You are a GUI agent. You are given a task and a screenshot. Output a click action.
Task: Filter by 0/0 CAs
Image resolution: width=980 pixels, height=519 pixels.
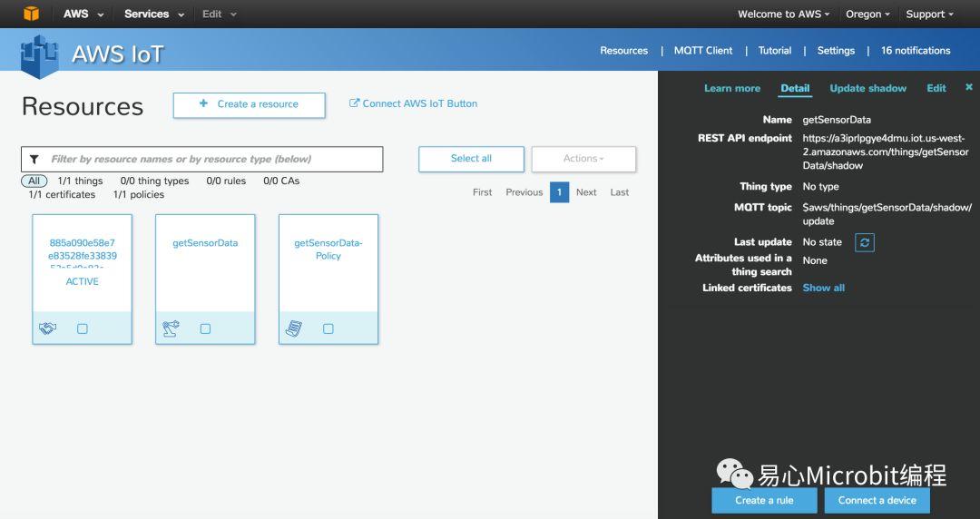tap(281, 181)
